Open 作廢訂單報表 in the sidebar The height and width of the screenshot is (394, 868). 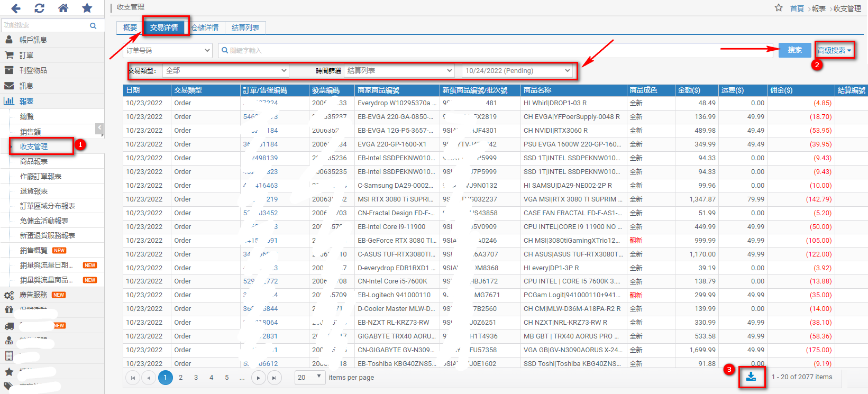click(x=41, y=176)
